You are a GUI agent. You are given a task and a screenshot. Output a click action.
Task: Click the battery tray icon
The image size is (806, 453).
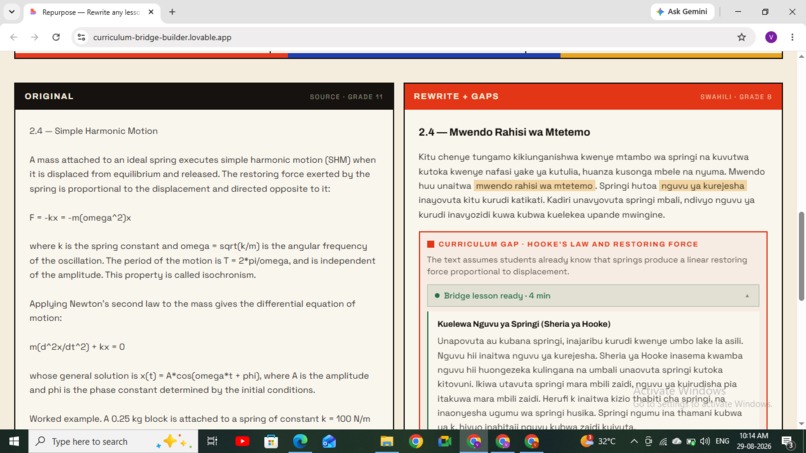[x=691, y=441]
